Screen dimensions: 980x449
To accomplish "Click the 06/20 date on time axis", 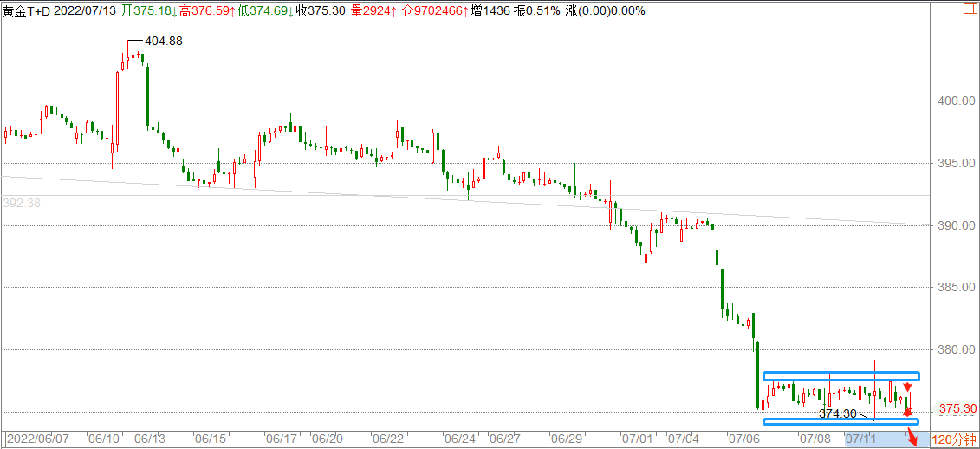I will click(326, 439).
